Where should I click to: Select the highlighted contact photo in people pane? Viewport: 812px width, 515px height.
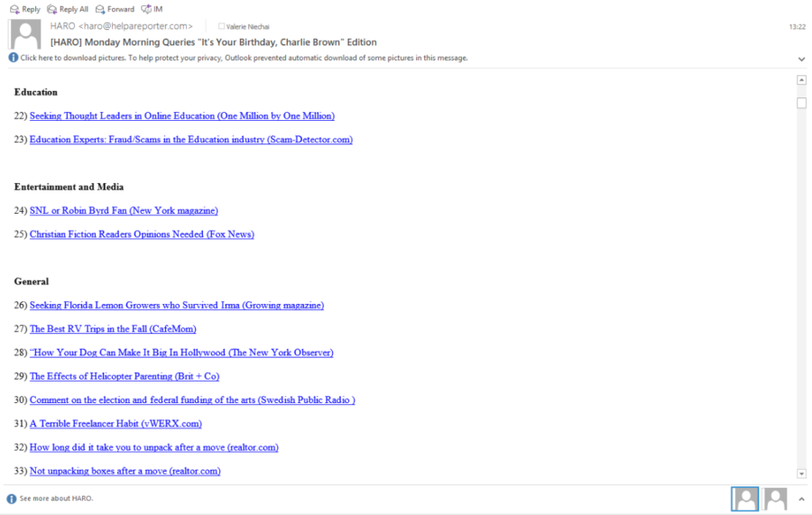[744, 499]
